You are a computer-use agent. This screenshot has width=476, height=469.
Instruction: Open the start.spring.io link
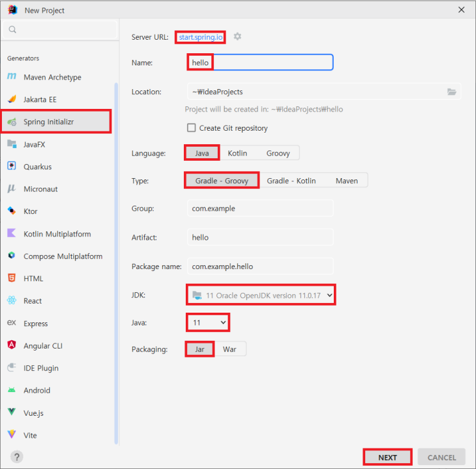[201, 37]
